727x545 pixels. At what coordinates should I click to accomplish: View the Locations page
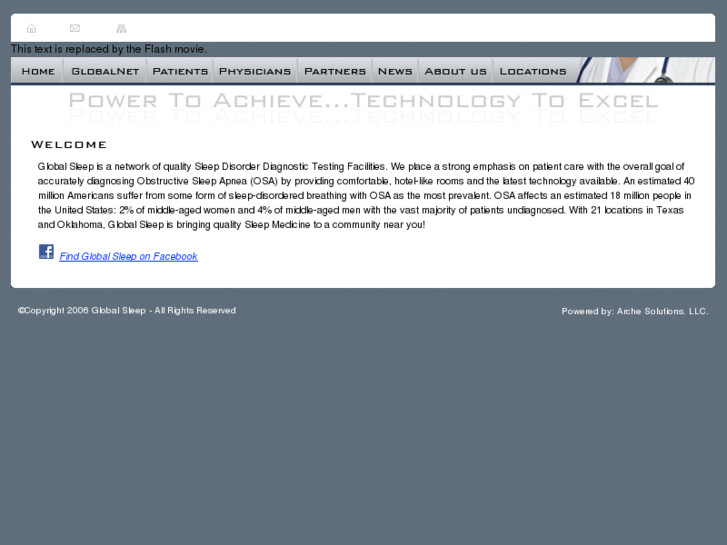click(x=533, y=71)
